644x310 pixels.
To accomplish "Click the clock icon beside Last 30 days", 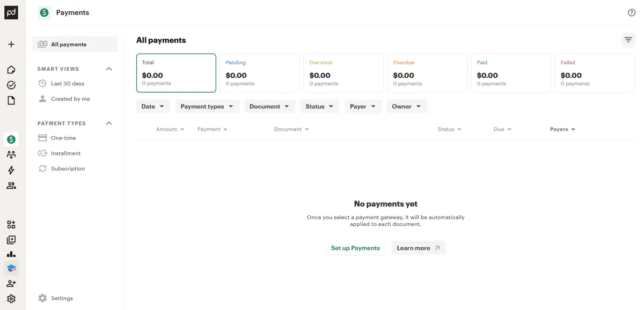I will tap(43, 84).
